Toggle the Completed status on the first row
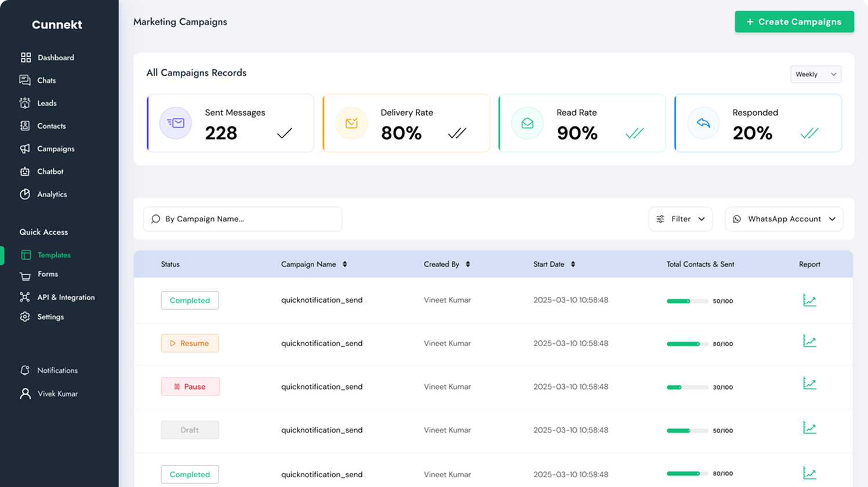Image resolution: width=868 pixels, height=487 pixels. point(190,300)
